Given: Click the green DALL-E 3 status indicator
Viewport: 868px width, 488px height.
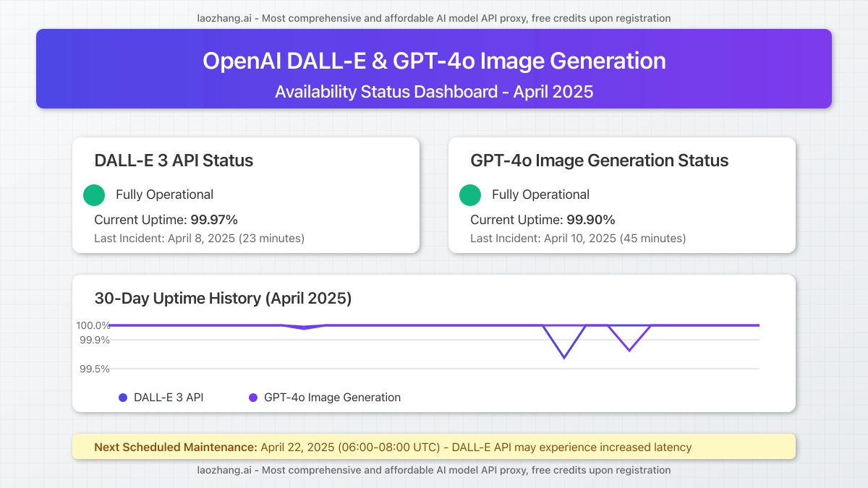Looking at the screenshot, I should (94, 195).
